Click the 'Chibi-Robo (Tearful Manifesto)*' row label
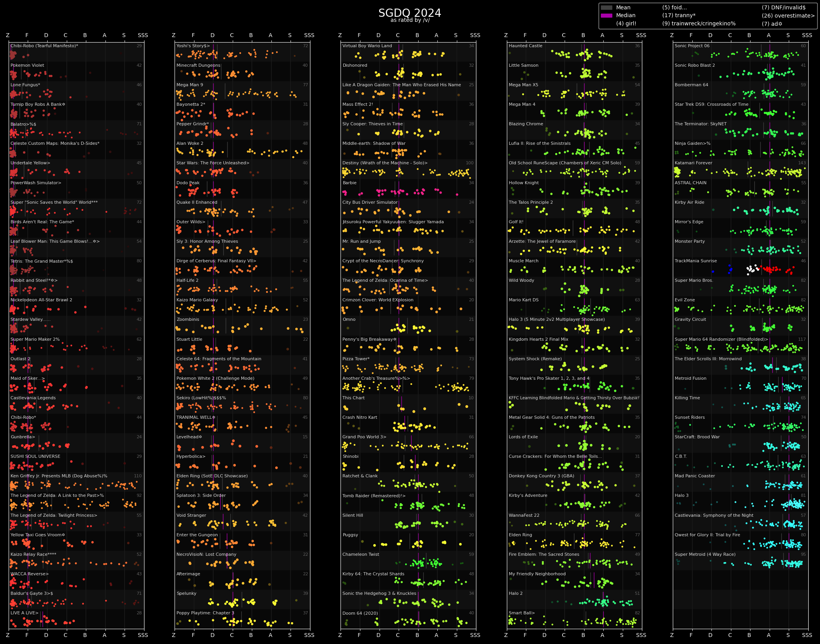820x644 pixels. 44,46
